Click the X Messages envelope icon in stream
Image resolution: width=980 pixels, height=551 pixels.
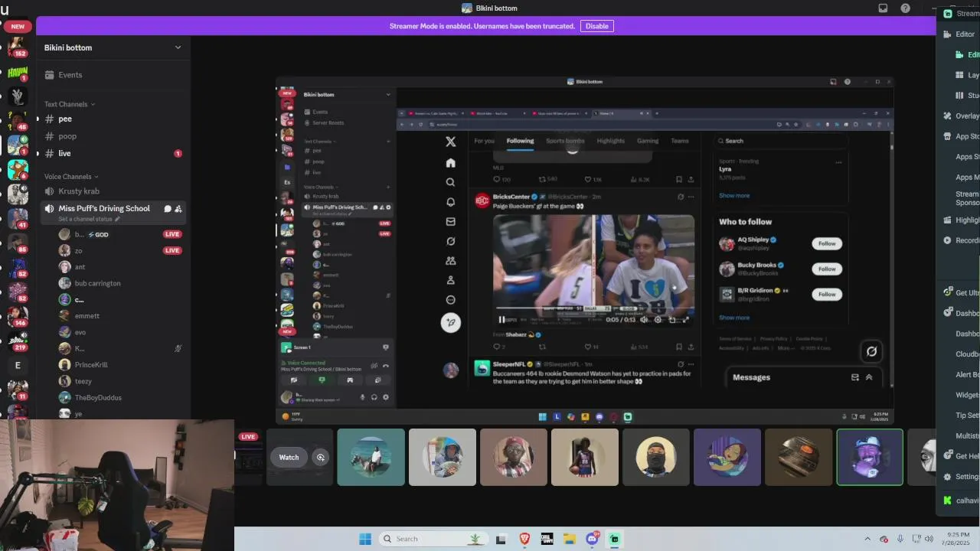coord(451,222)
